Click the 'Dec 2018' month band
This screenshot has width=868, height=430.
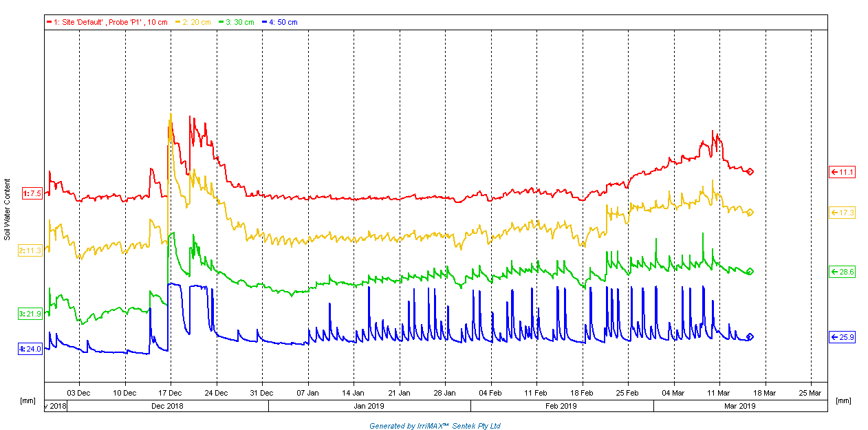coord(167,406)
